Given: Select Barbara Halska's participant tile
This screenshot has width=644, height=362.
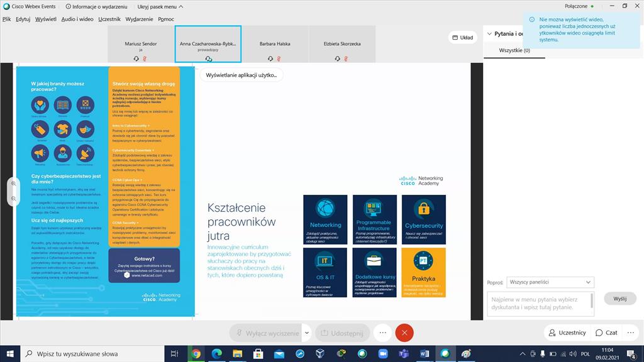Looking at the screenshot, I should (275, 45).
